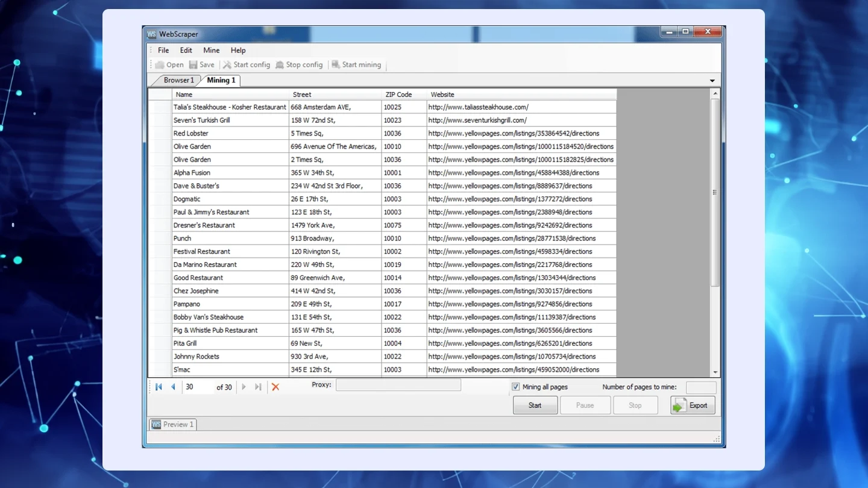The image size is (868, 488).
Task: Open the Edit menu
Action: 186,51
